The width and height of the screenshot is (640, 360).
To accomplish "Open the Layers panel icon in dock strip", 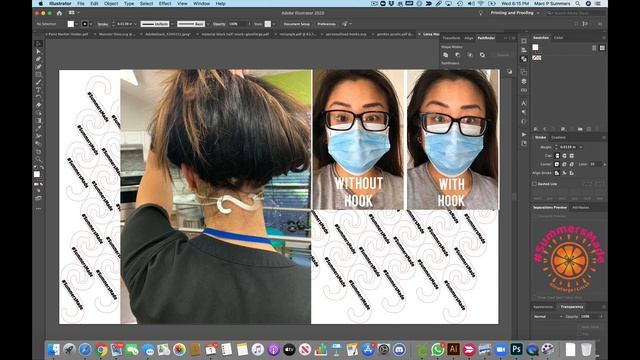I will coord(524,81).
